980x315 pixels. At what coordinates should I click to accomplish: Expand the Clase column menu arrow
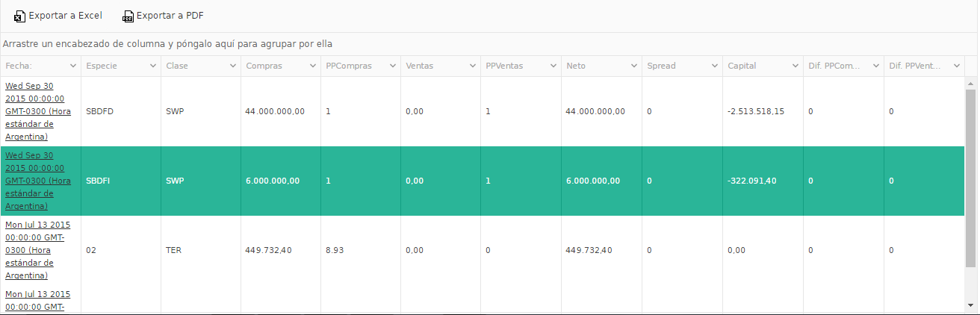[233, 66]
